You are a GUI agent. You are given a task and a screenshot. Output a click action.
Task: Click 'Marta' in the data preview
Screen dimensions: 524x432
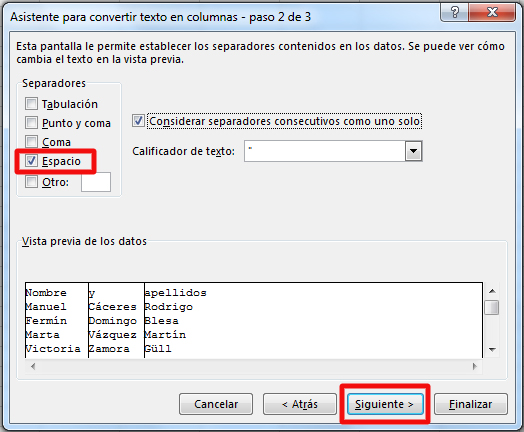click(x=42, y=335)
